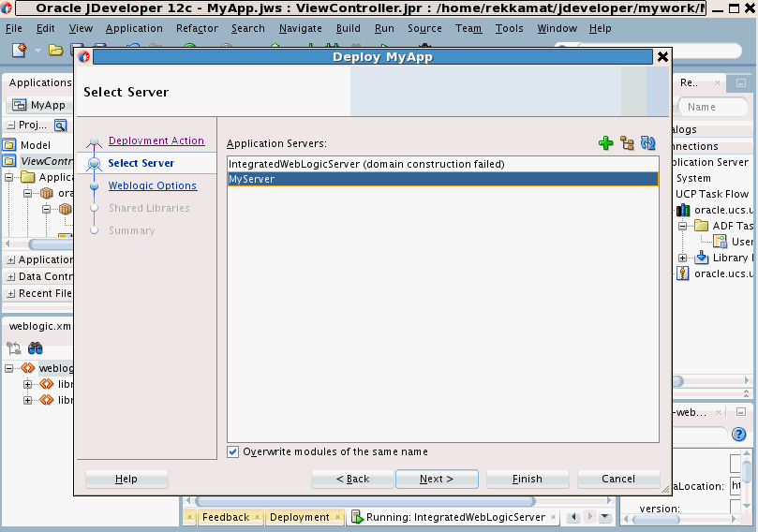Click the MyApp application icon in the Applications panel

tap(20, 105)
